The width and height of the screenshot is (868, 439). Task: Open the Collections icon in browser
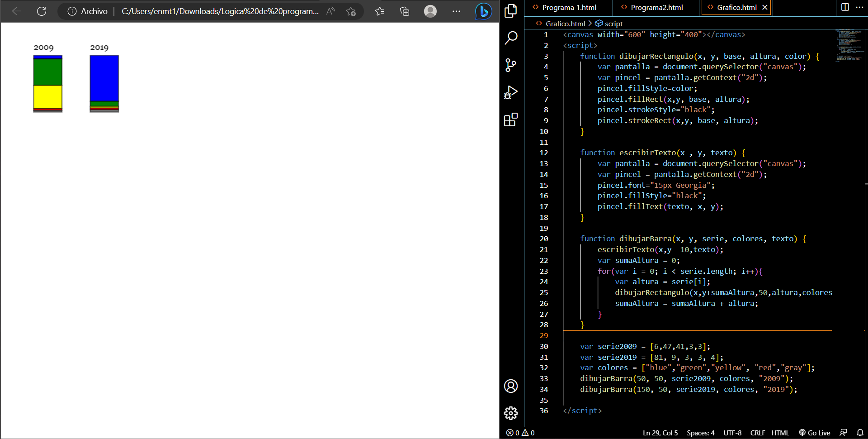pos(405,11)
